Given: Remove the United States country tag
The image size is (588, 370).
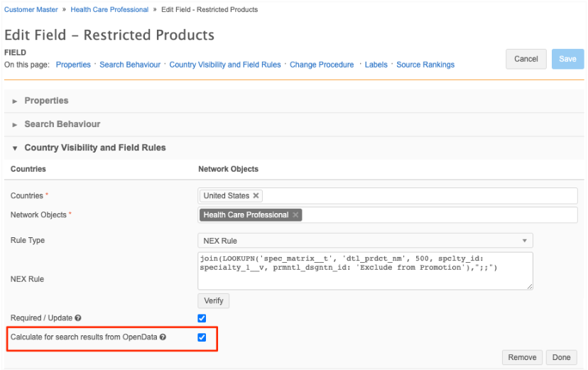Looking at the screenshot, I should click(256, 196).
